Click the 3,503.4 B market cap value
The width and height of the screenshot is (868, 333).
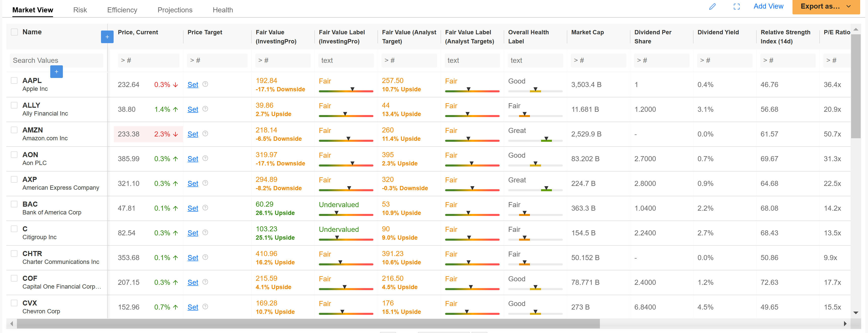tap(586, 85)
